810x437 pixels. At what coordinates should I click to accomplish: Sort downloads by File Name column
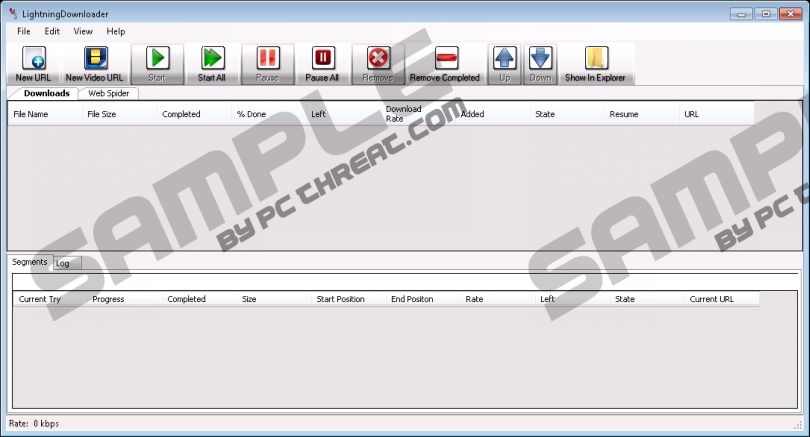click(x=45, y=114)
